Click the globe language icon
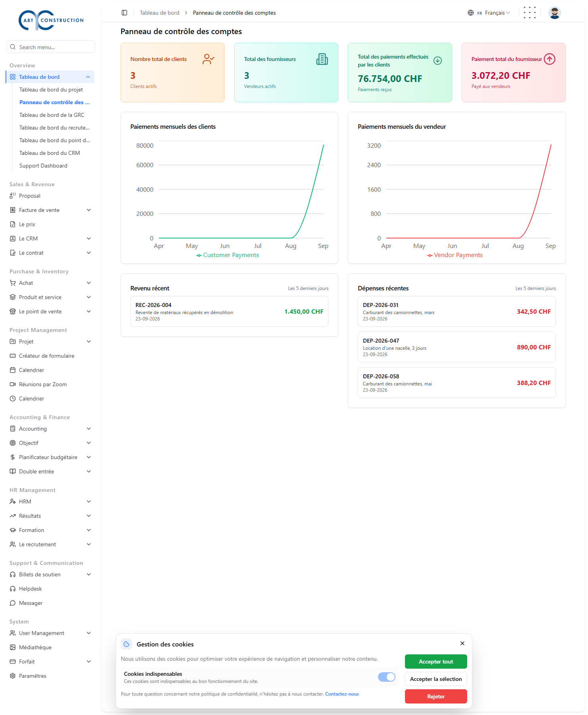The image size is (588, 715). 471,13
